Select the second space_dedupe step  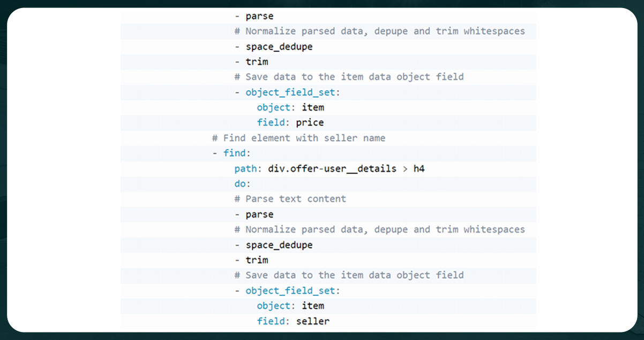tap(279, 245)
